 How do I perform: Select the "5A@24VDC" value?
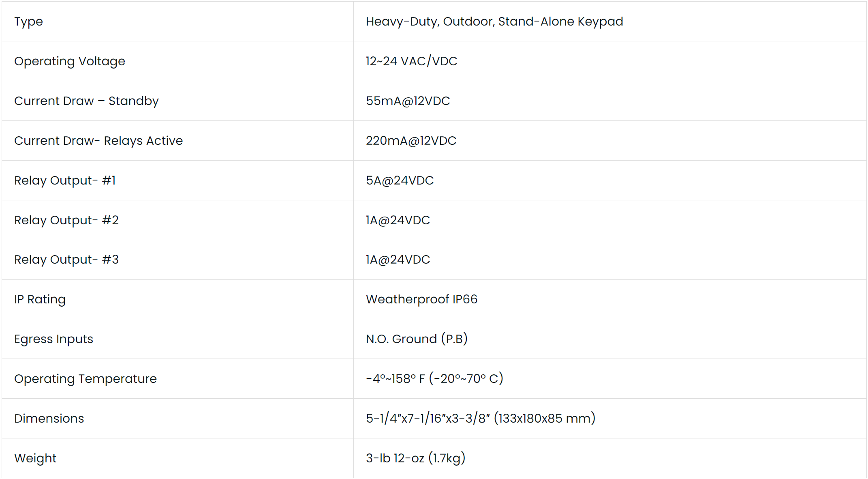click(x=400, y=180)
